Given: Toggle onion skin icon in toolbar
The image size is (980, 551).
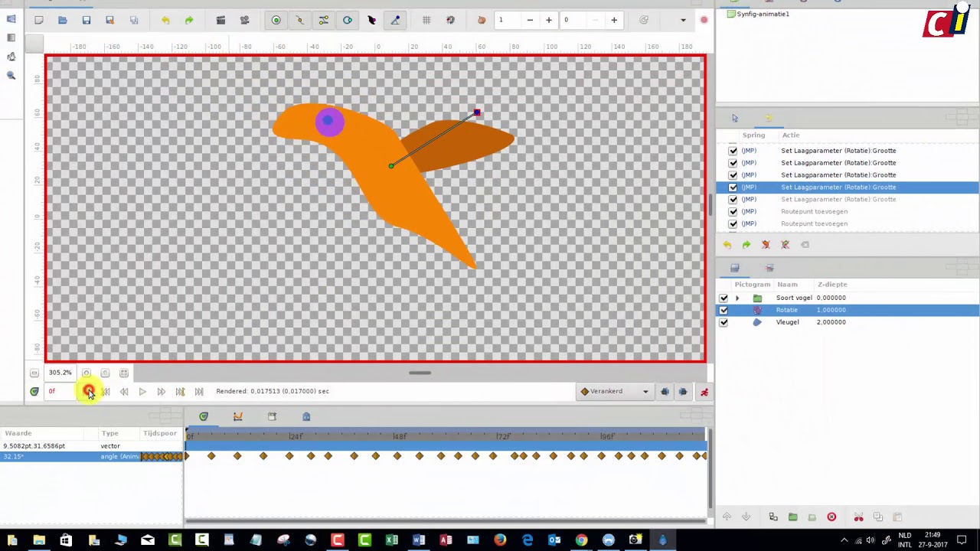Looking at the screenshot, I should [x=482, y=20].
